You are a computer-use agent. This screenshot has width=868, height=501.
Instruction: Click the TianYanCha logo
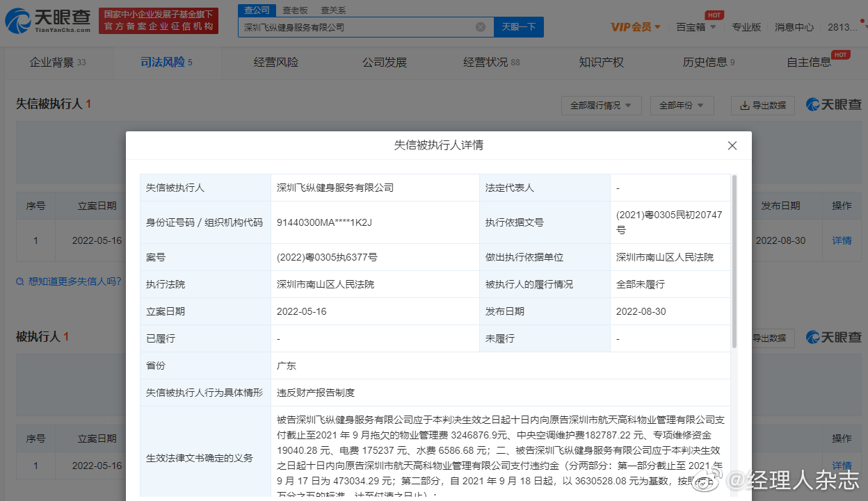[47, 21]
